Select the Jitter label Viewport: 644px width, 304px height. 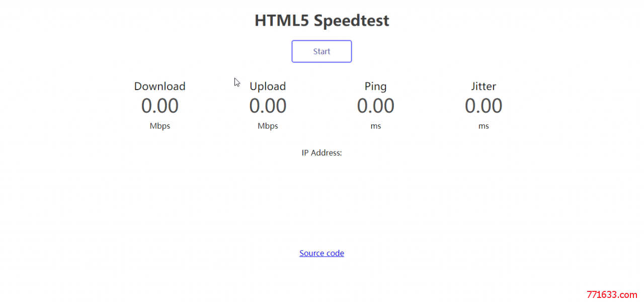coord(484,86)
